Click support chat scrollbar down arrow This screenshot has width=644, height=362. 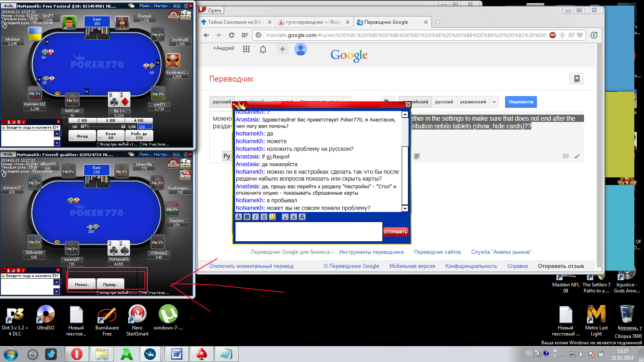coord(405,208)
